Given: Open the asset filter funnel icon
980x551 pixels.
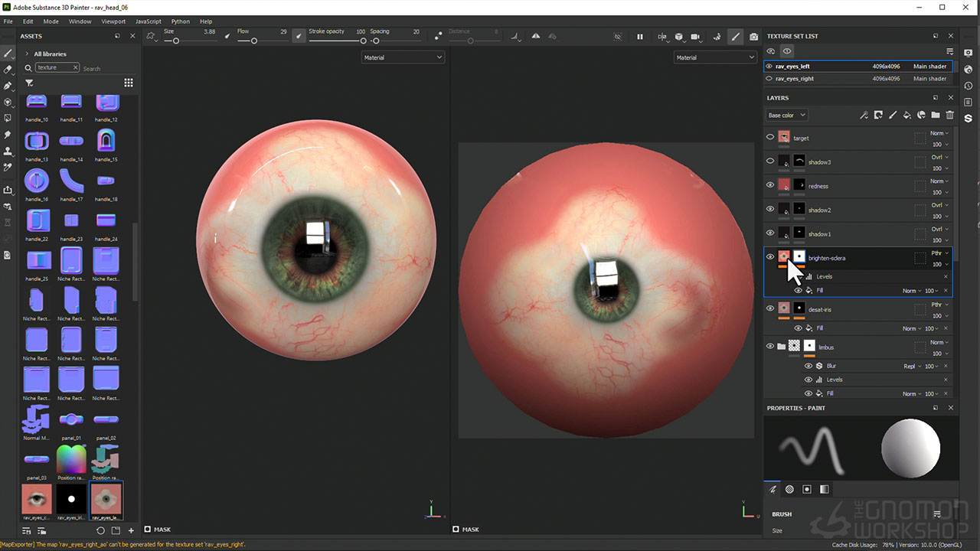Looking at the screenshot, I should pyautogui.click(x=29, y=83).
